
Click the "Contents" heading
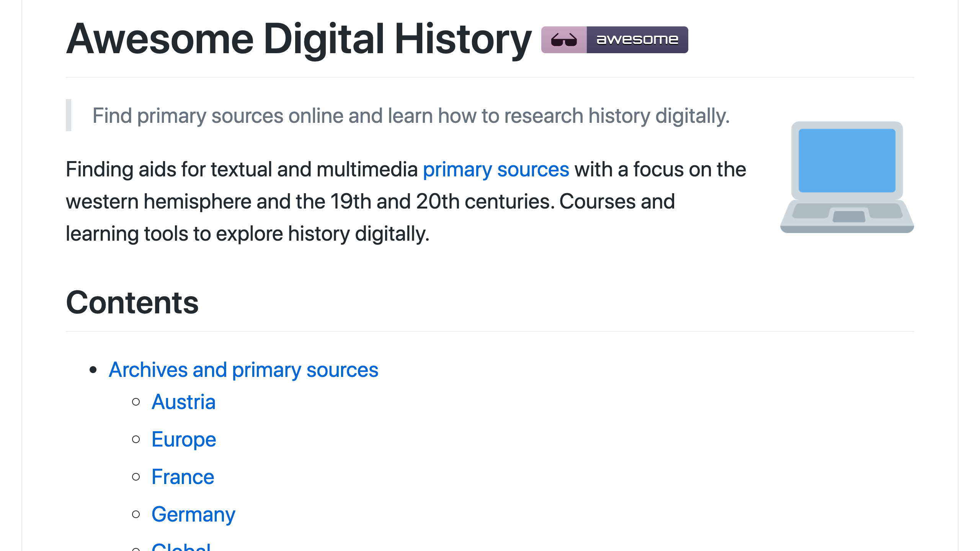(132, 303)
